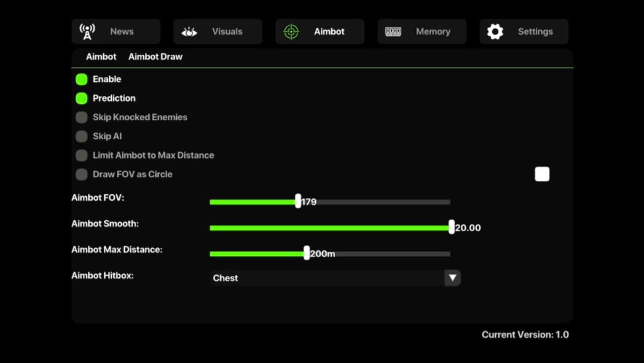
Task: Turn off the Prediction toggle
Action: coord(81,98)
